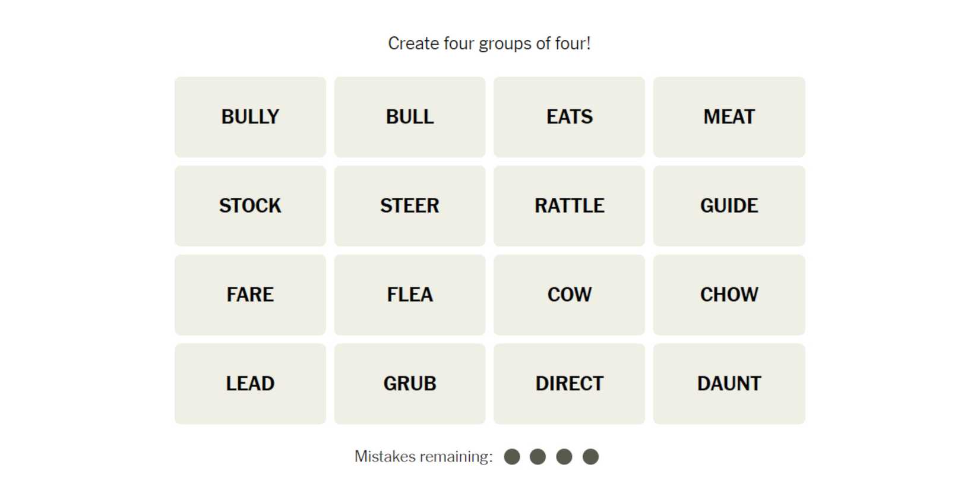The height and width of the screenshot is (490, 980).
Task: Pick the CHOW word tile
Action: coord(729,295)
